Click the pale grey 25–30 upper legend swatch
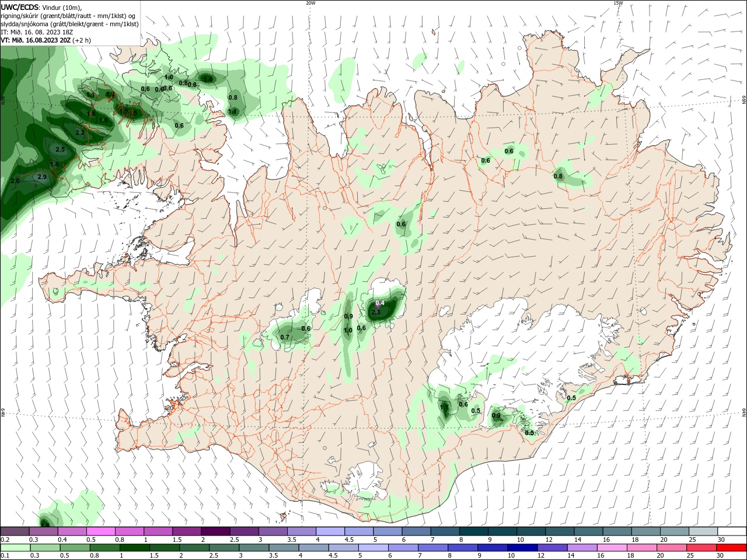The height and width of the screenshot is (560, 747). pos(703,531)
